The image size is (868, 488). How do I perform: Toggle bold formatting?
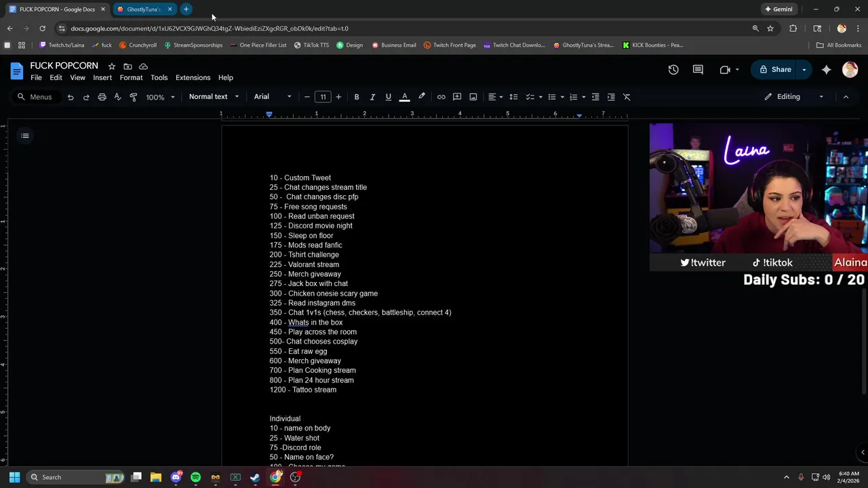tap(357, 97)
